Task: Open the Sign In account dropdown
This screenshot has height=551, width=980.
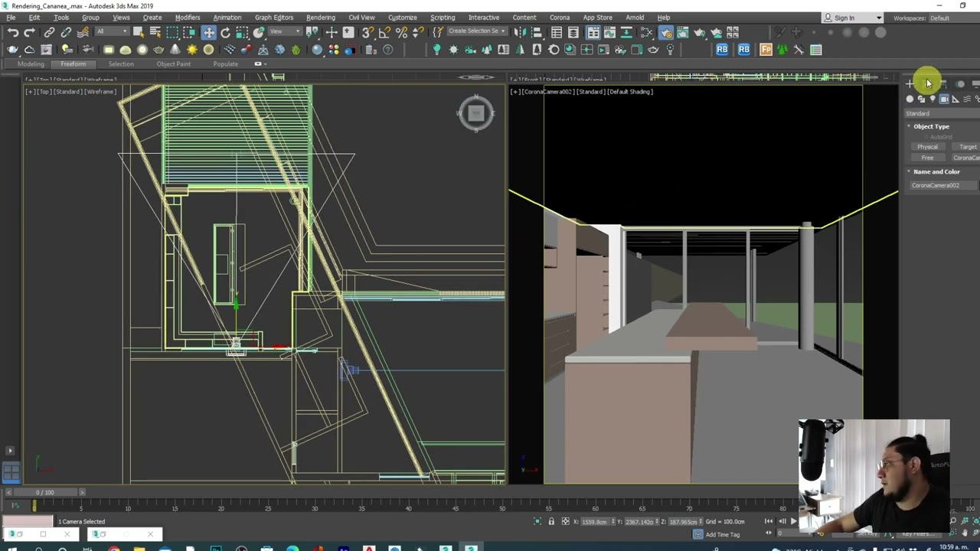Action: 852,18
